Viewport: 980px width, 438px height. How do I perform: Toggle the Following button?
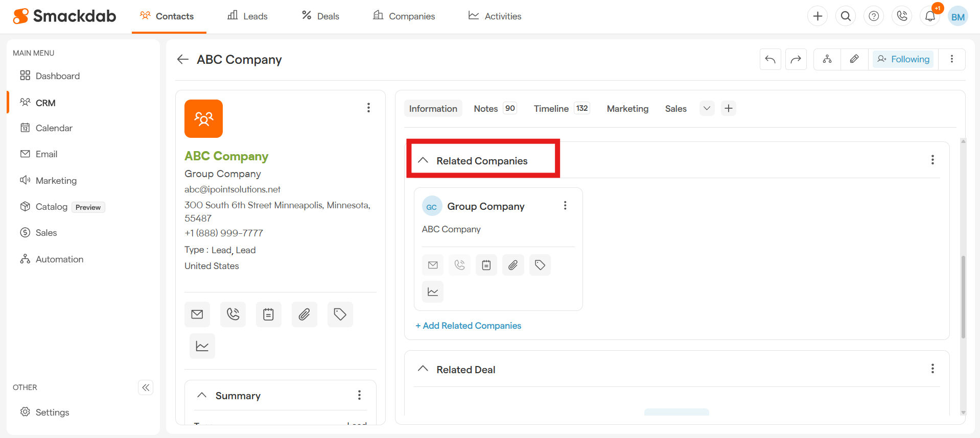pos(903,59)
